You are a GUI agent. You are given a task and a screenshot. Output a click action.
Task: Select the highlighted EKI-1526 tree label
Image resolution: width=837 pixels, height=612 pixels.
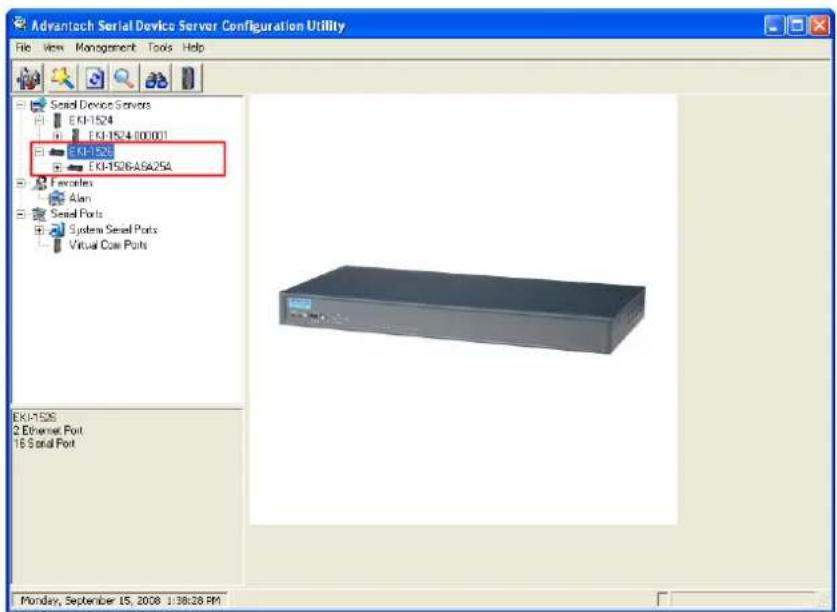[91, 152]
